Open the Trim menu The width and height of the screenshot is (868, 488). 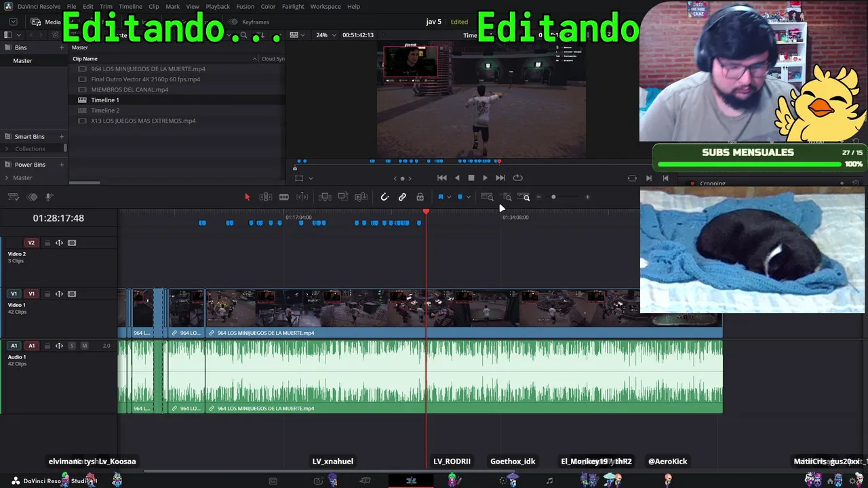click(106, 7)
